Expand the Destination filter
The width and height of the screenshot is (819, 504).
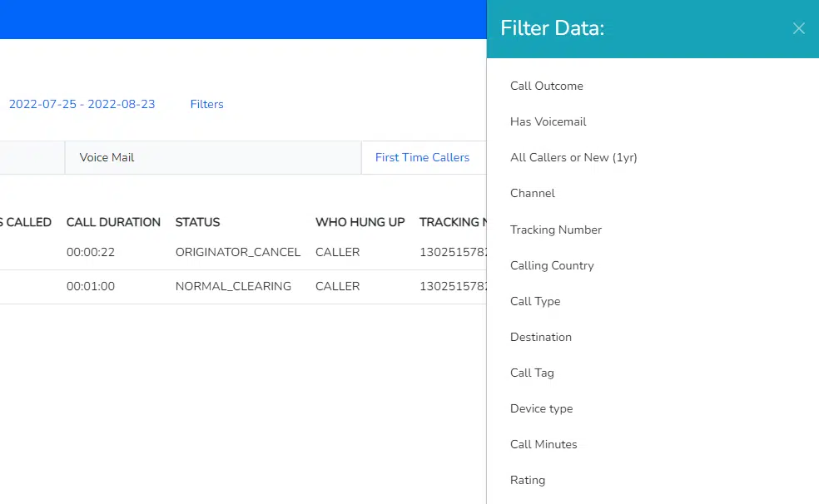tap(541, 337)
